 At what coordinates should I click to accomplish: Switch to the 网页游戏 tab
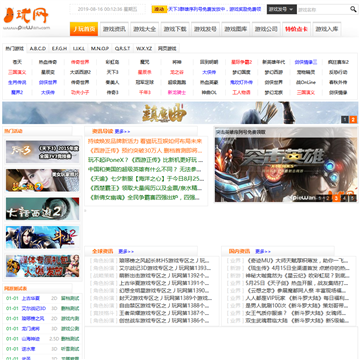pos(167,49)
